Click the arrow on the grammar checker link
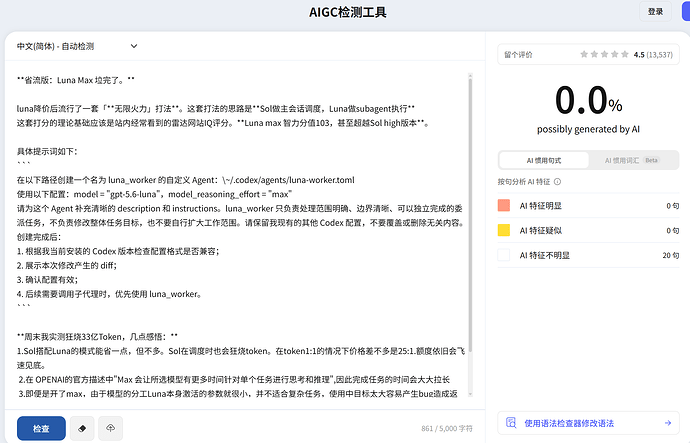 (x=668, y=423)
